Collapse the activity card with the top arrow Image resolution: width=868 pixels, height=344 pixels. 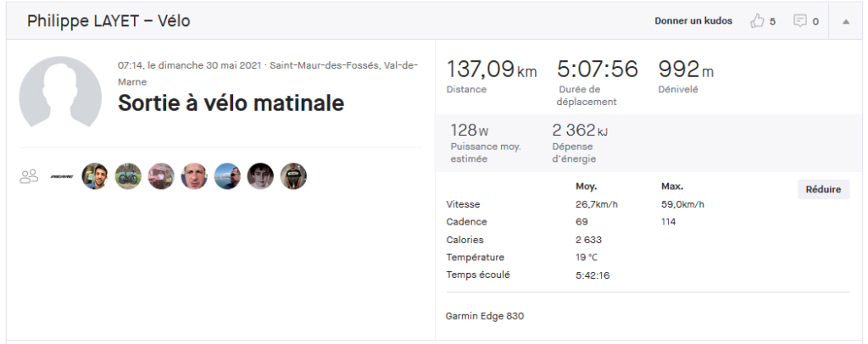[x=846, y=21]
